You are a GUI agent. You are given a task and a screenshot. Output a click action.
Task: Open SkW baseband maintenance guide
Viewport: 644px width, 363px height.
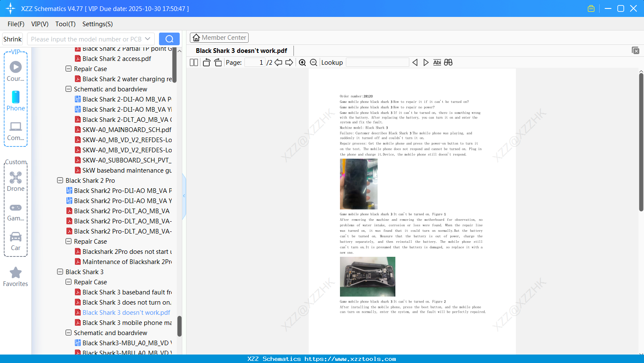pyautogui.click(x=123, y=170)
